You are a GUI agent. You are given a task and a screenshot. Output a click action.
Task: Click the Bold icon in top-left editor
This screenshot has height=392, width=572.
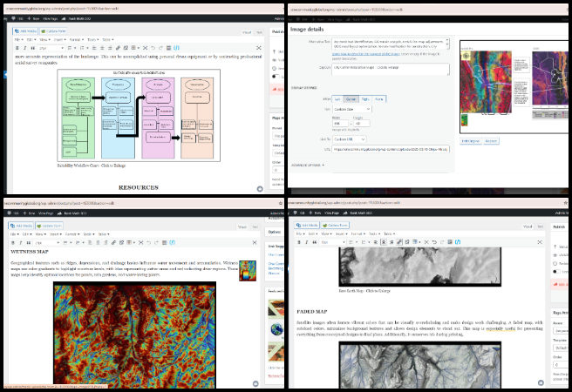click(x=17, y=48)
